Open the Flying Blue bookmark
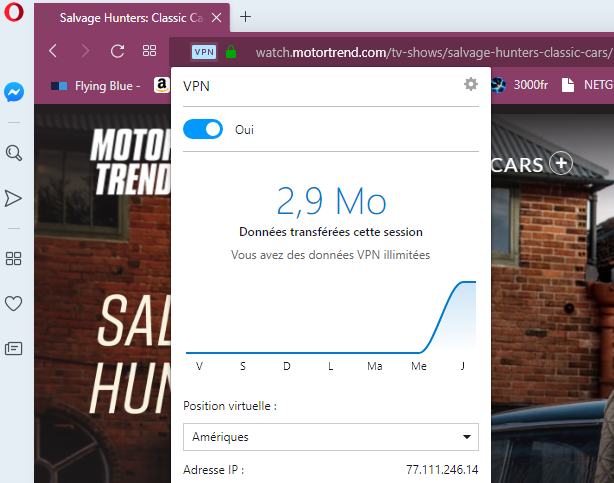Image resolution: width=614 pixels, height=483 pixels. pyautogui.click(x=96, y=86)
